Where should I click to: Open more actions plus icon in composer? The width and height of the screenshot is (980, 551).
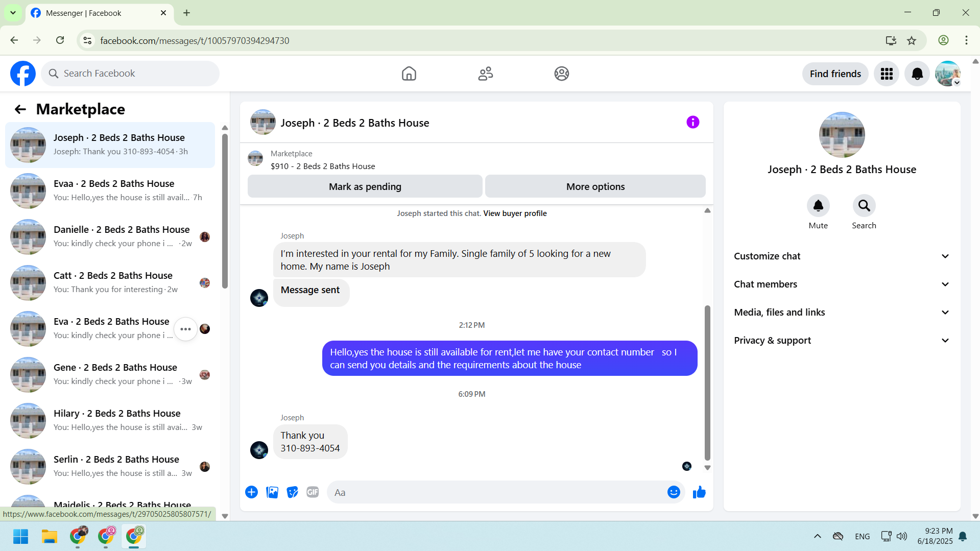pos(251,492)
